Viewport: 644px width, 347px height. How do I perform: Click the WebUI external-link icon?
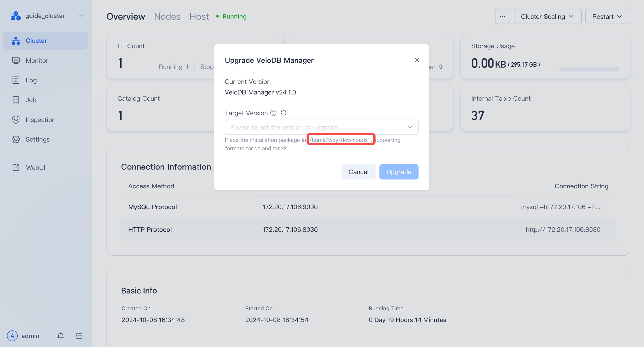(x=16, y=168)
